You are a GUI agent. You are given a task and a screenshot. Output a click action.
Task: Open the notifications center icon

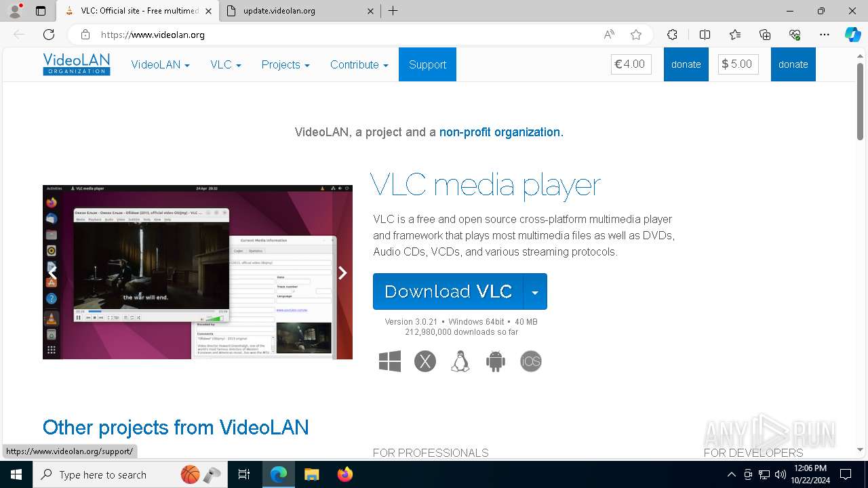pos(846,474)
